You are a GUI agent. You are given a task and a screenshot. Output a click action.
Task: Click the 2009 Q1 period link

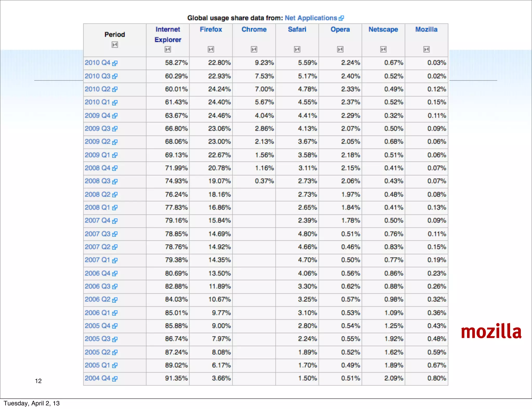pos(97,155)
